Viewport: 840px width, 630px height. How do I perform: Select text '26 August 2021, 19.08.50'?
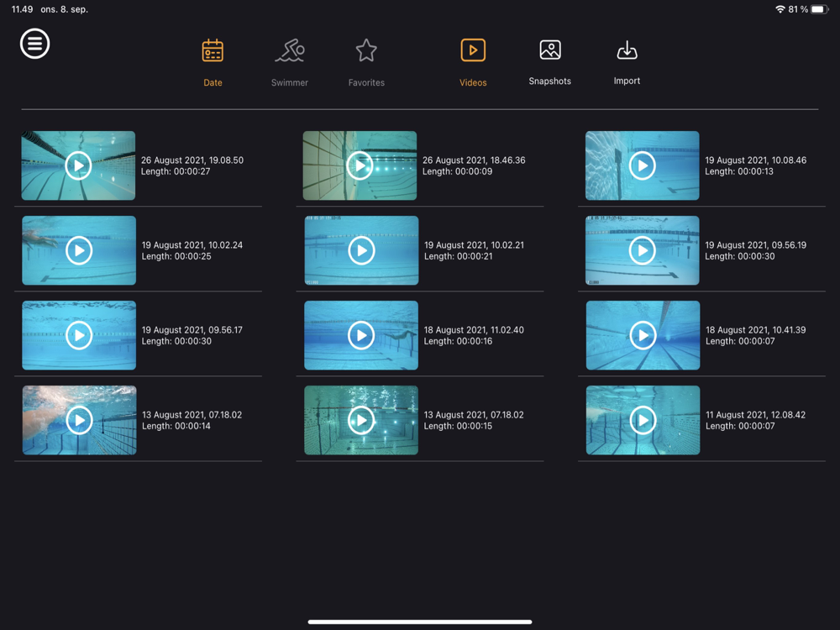tap(192, 160)
